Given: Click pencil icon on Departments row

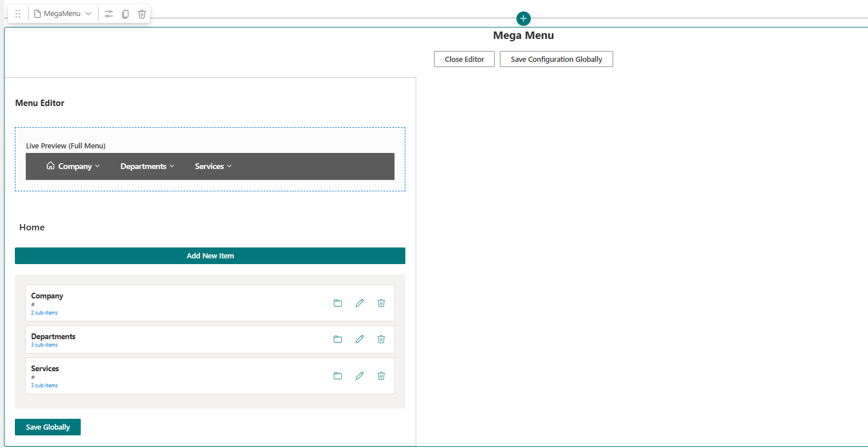Looking at the screenshot, I should point(360,339).
